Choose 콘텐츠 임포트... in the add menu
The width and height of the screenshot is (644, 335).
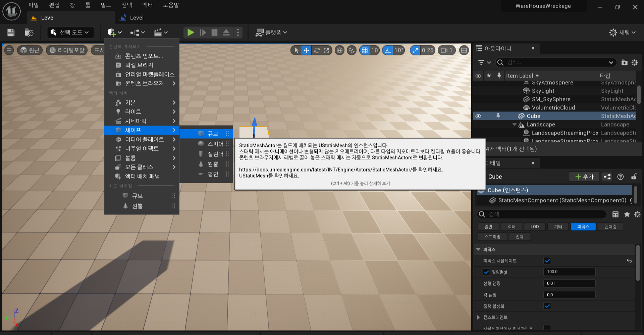(142, 56)
